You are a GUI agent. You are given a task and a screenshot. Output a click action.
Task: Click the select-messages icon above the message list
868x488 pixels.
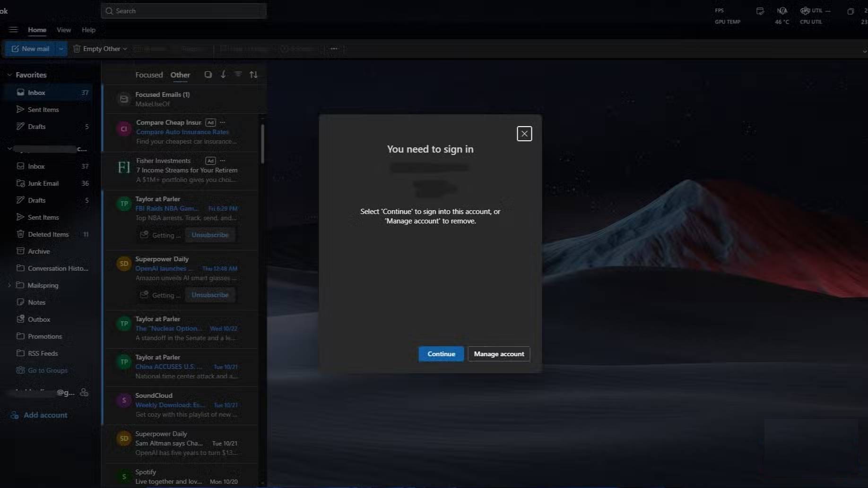208,75
